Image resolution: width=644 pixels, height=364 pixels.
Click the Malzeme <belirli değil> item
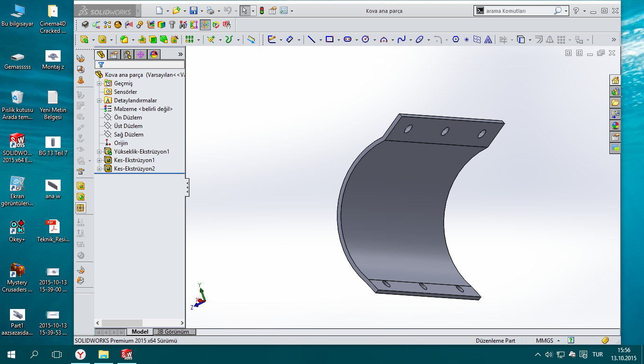pos(143,109)
